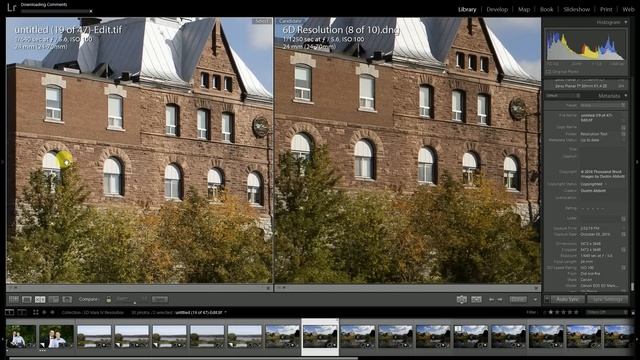Click the right panel vertical scrollbar
Viewport: 640px width, 360px height.
[x=632, y=287]
